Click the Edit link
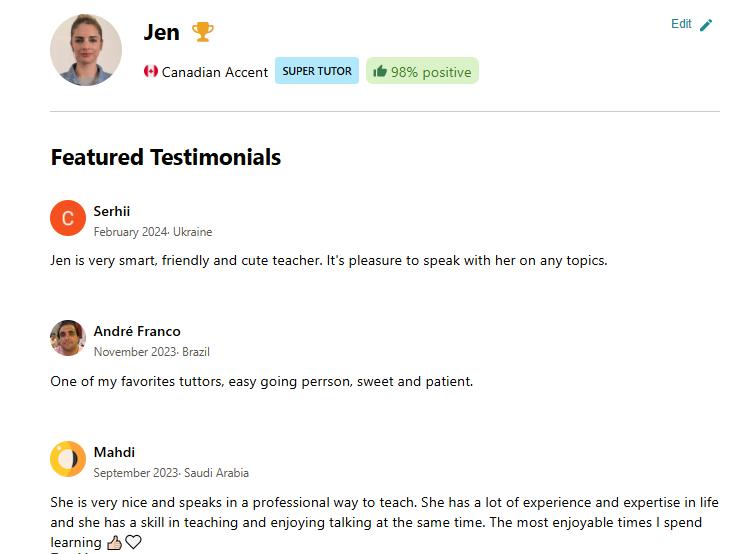Viewport: 732px width, 554px height. pos(681,24)
